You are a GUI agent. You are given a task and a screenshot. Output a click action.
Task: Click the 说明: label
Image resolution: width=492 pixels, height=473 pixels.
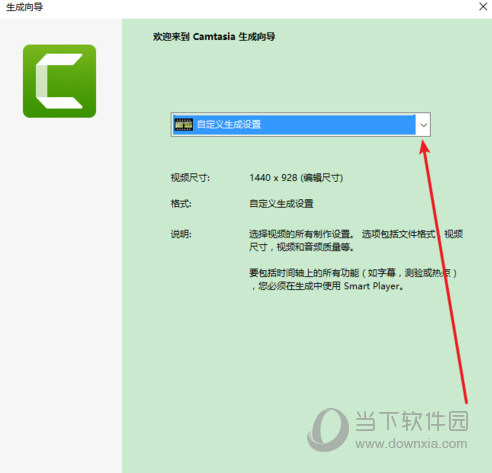tap(181, 234)
